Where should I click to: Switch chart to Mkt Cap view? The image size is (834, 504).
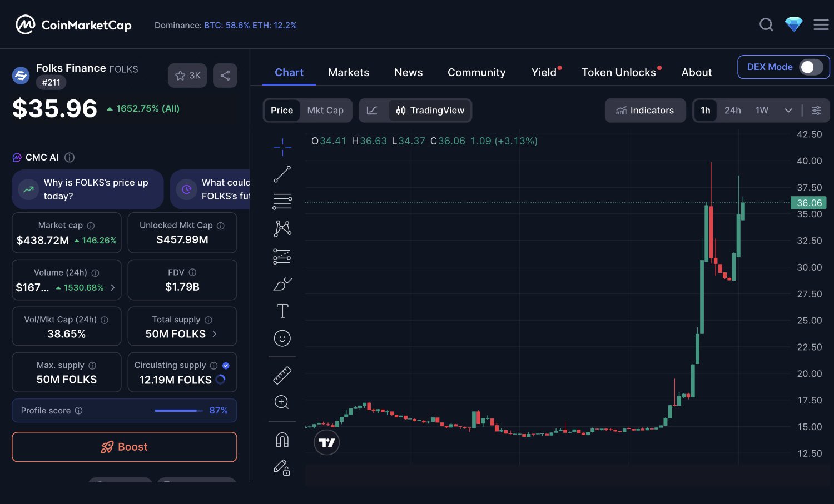[x=325, y=111]
